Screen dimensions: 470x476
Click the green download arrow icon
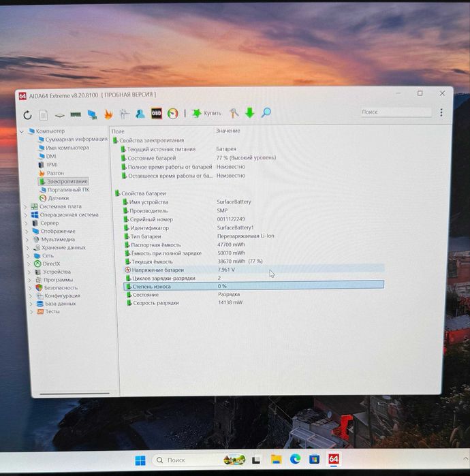tap(249, 112)
